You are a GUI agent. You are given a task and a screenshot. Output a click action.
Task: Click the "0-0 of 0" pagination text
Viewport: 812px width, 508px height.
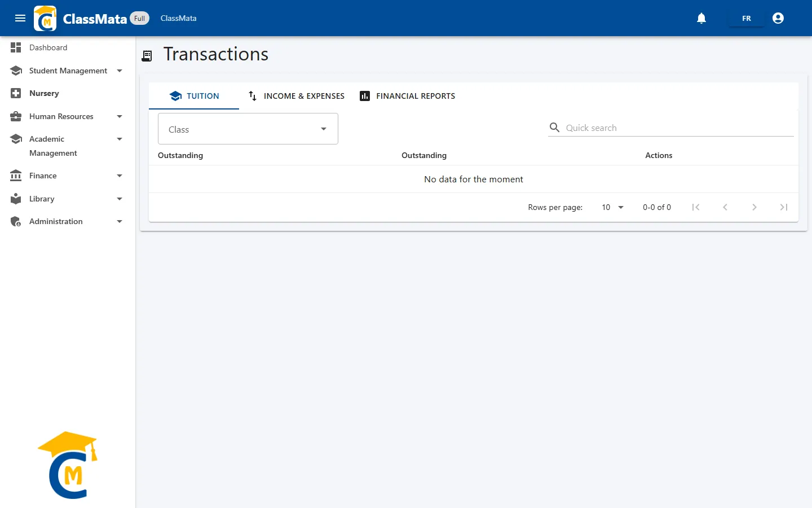657,207
